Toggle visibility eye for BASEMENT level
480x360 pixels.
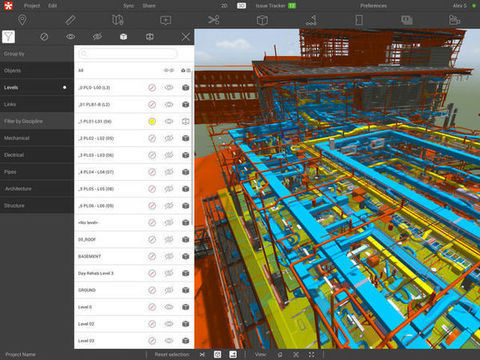(169, 256)
